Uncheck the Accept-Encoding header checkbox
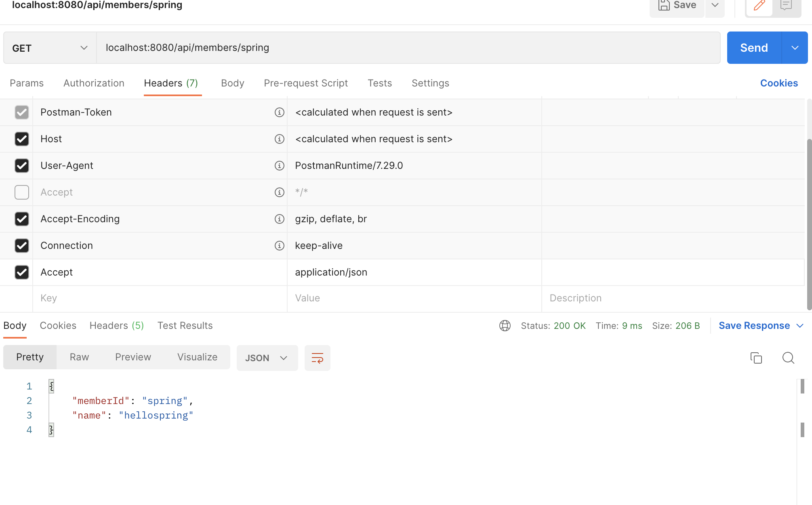 [22, 219]
